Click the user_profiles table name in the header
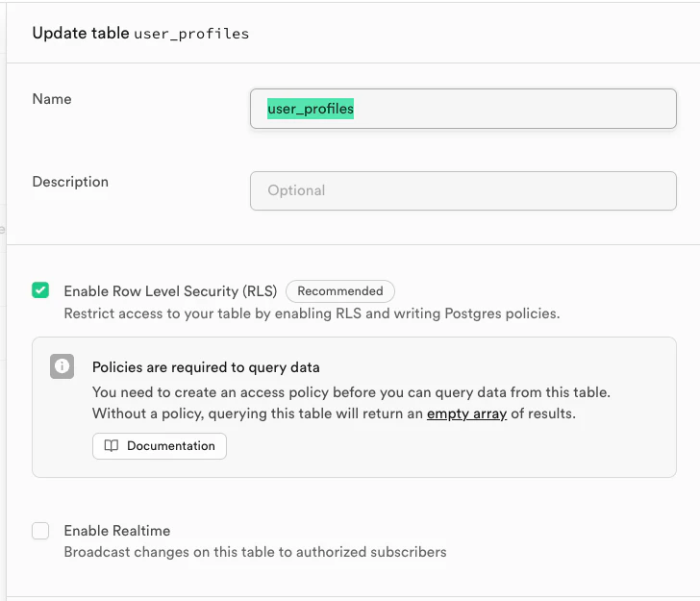 (x=191, y=34)
